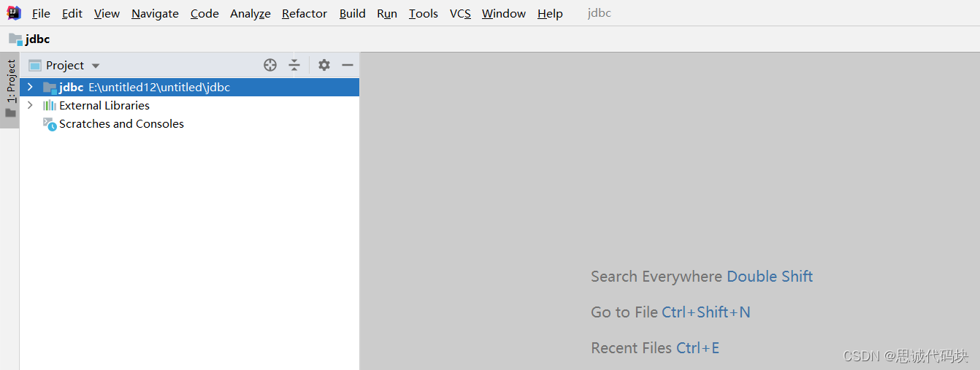Image resolution: width=980 pixels, height=370 pixels.
Task: Click the E:\untitled12\untitled\jdbc path text
Action: tap(159, 87)
